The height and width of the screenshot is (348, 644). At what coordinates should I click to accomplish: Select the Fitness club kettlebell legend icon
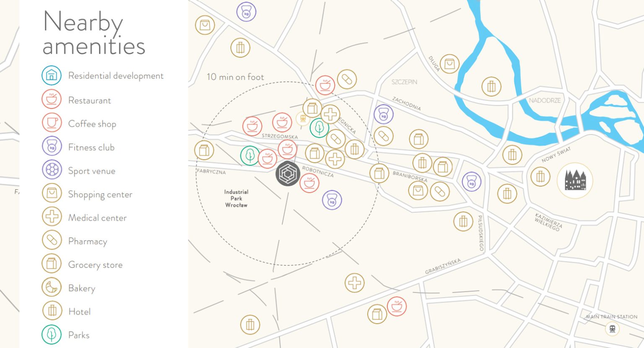point(52,146)
